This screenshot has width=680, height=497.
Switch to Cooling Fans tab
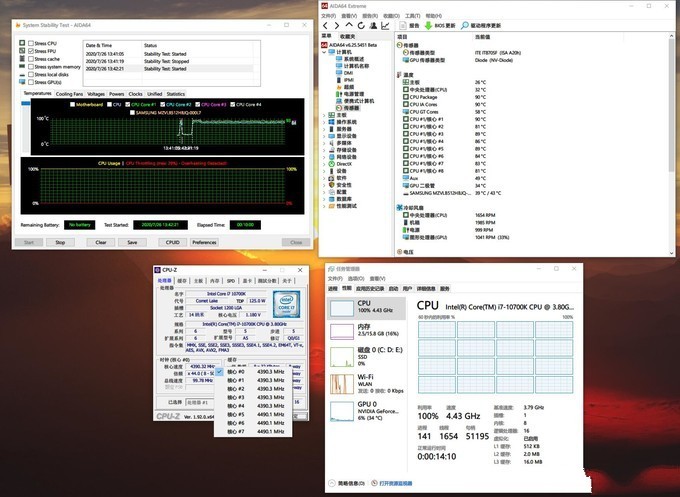tap(69, 94)
